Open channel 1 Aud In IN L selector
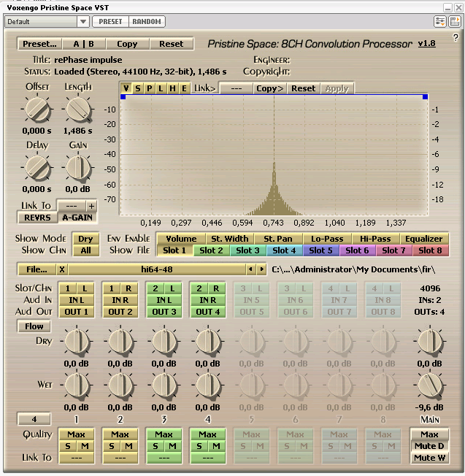The image size is (465, 476). click(76, 300)
